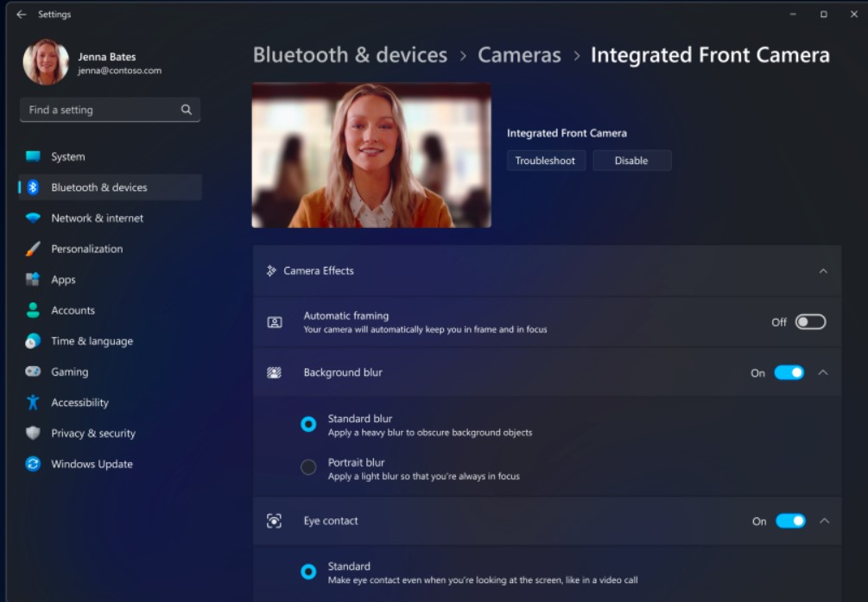
Task: Click the System monitor icon
Action: [33, 156]
